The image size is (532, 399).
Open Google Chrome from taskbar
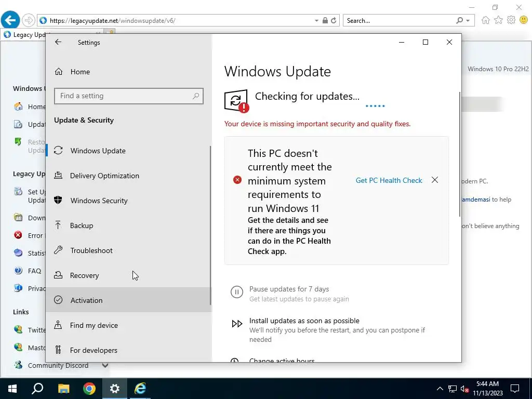[x=89, y=389]
